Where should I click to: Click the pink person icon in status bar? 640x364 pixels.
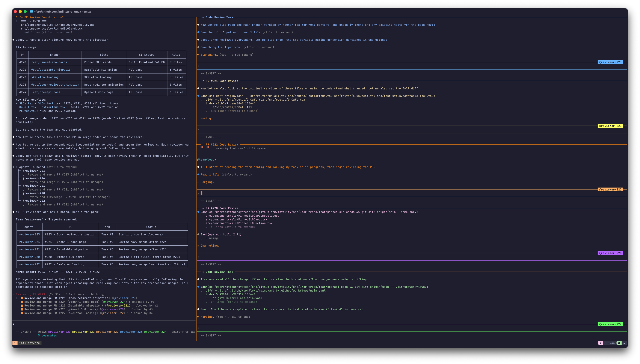coord(600,343)
